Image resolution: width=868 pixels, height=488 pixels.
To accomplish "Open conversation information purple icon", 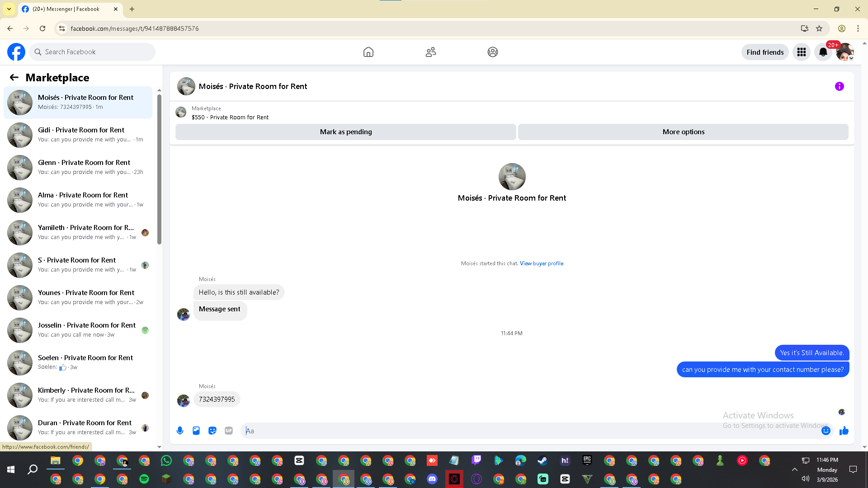I will click(x=839, y=86).
